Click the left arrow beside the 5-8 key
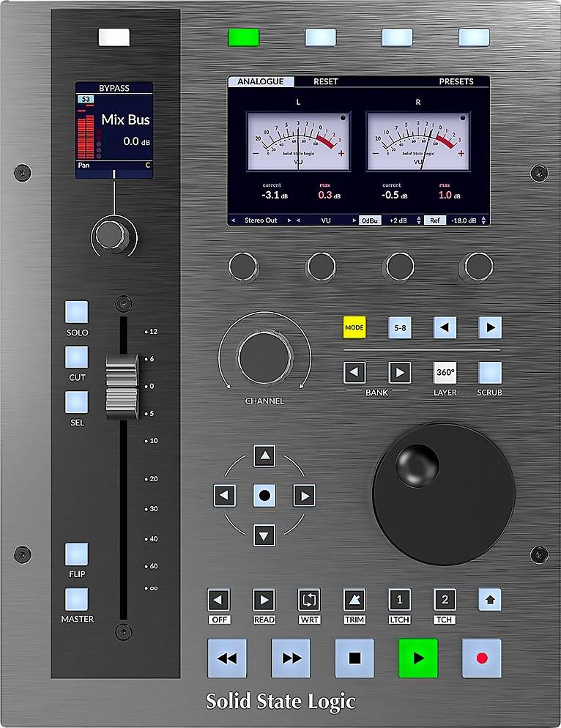Image resolution: width=561 pixels, height=728 pixels. (x=445, y=327)
